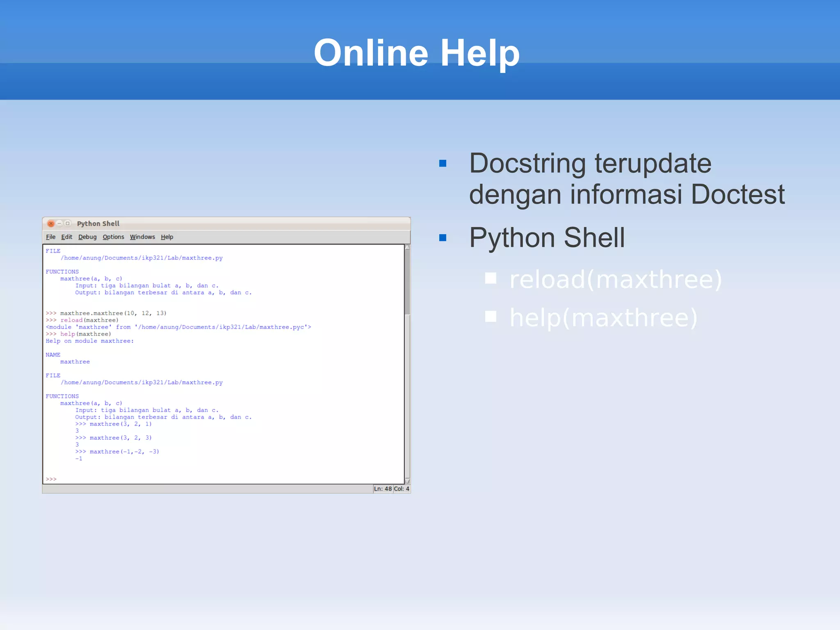Open the Options menu
Image resolution: width=840 pixels, height=630 pixels.
[113, 237]
